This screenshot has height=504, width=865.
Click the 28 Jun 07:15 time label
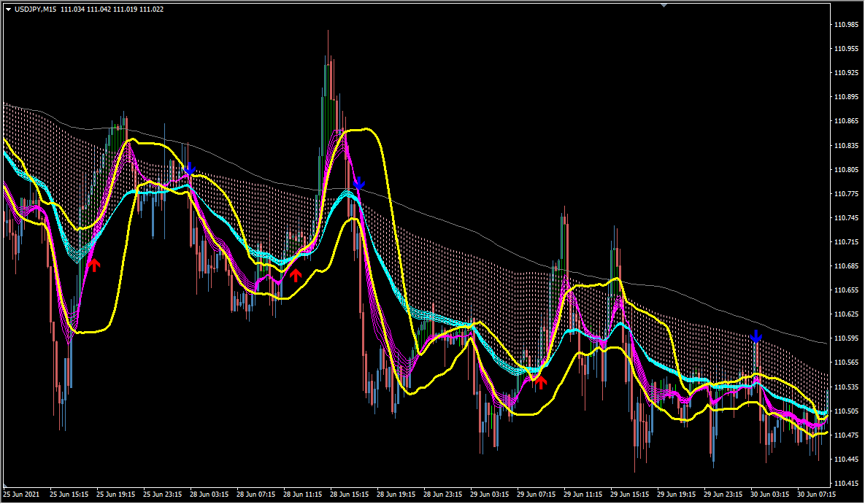tap(256, 495)
